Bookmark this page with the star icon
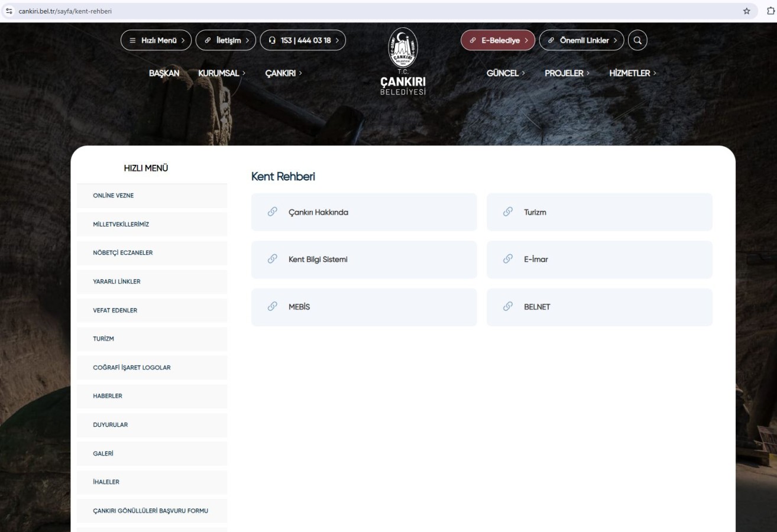 pyautogui.click(x=747, y=11)
